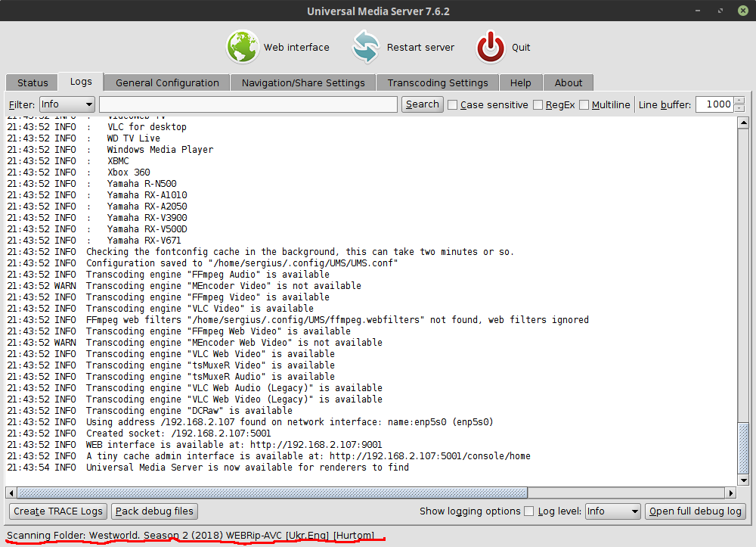
Task: Click the Create TRACE Logs button
Action: click(x=58, y=511)
